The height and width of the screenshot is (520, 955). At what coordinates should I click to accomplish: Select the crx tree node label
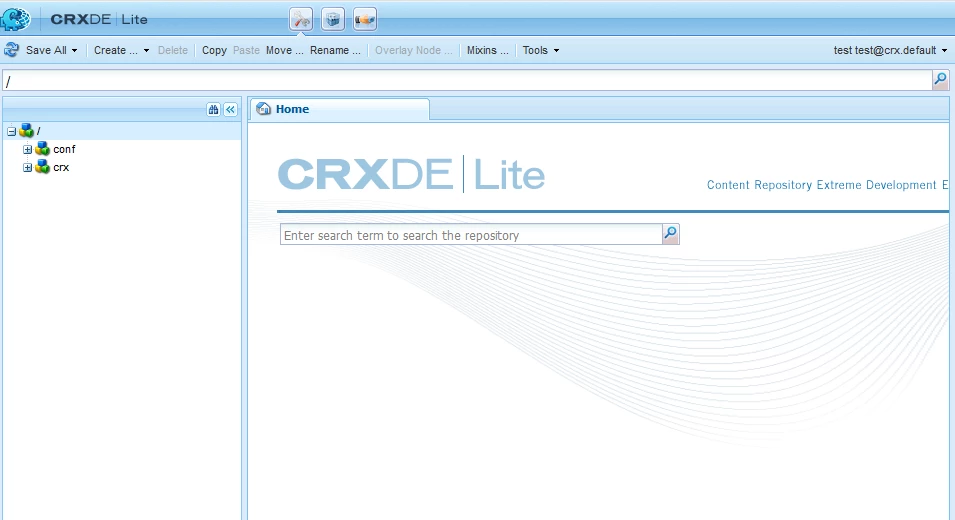pyautogui.click(x=61, y=167)
